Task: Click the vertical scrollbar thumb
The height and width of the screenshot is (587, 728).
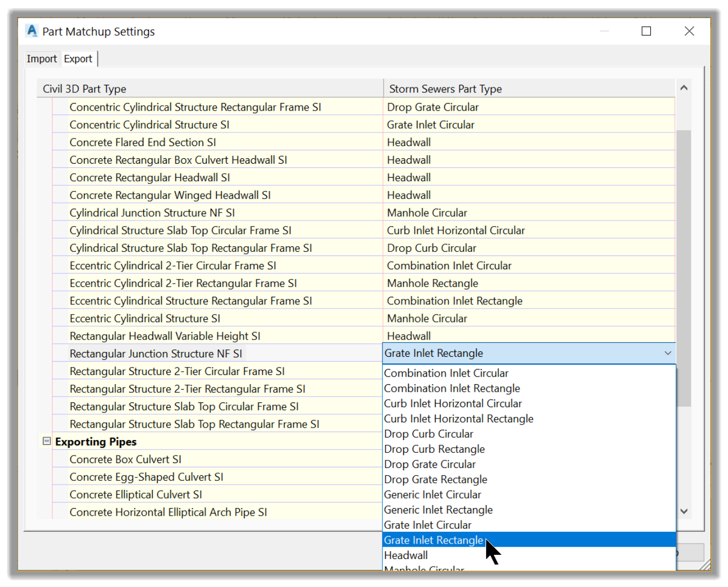Action: 683,268
